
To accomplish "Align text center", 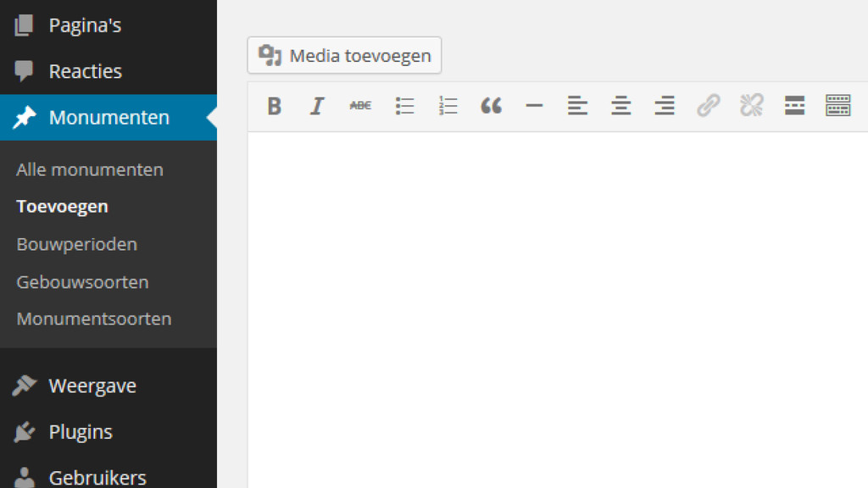I will coord(621,105).
